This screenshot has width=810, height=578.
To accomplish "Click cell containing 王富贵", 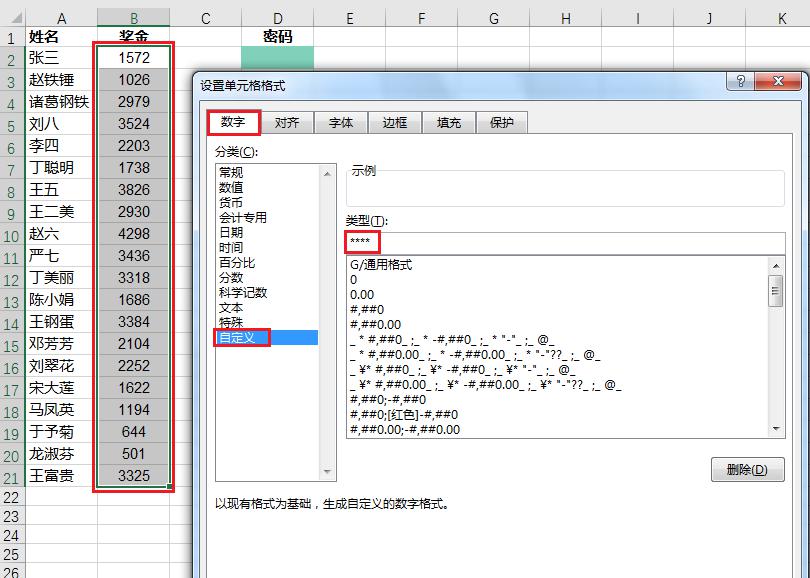I will click(x=61, y=476).
